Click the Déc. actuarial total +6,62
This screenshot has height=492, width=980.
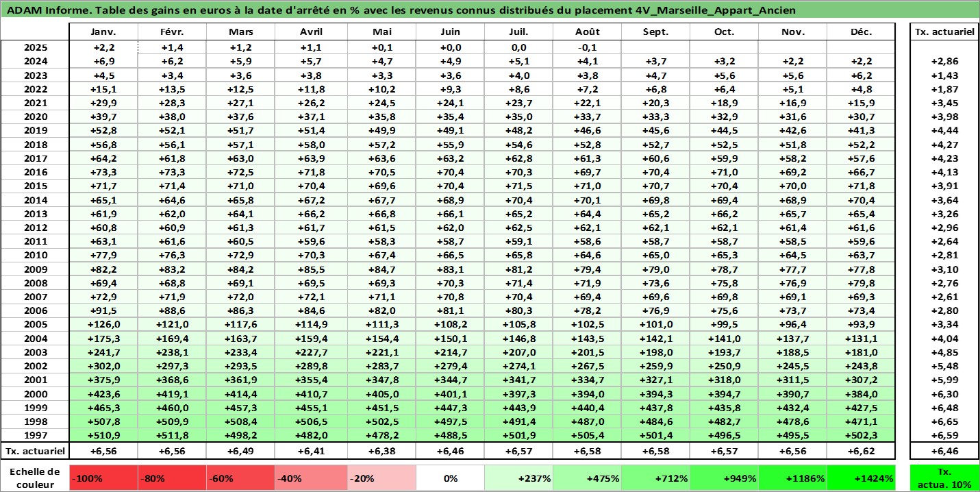pyautogui.click(x=861, y=451)
